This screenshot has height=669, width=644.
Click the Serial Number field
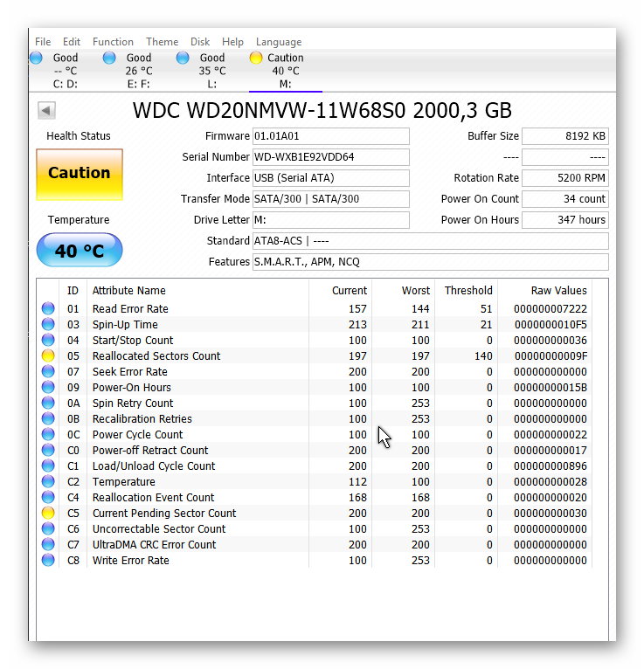[331, 157]
